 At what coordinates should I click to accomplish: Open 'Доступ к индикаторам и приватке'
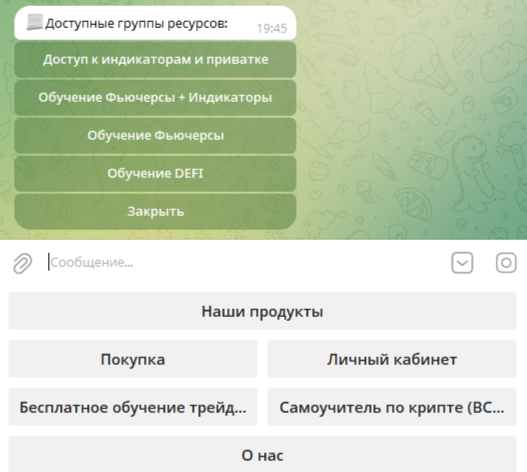click(155, 60)
